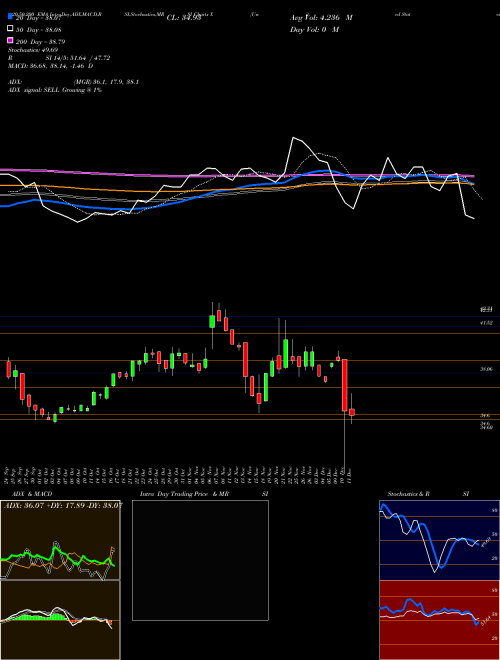Select the '50 Day = 38.08' legend text
Viewport: 500px width, 660px height.
38,30
